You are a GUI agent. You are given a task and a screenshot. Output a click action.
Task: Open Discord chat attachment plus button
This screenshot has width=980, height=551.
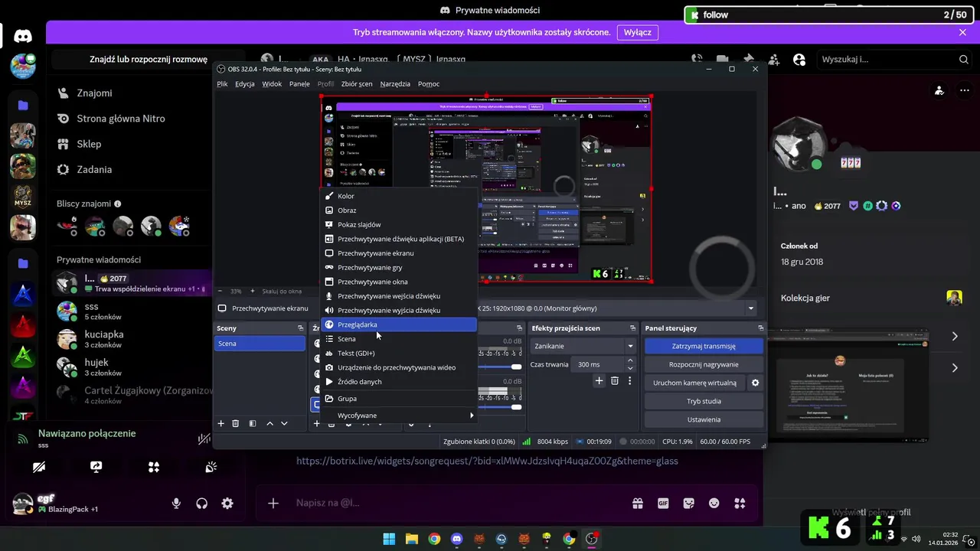click(x=273, y=503)
